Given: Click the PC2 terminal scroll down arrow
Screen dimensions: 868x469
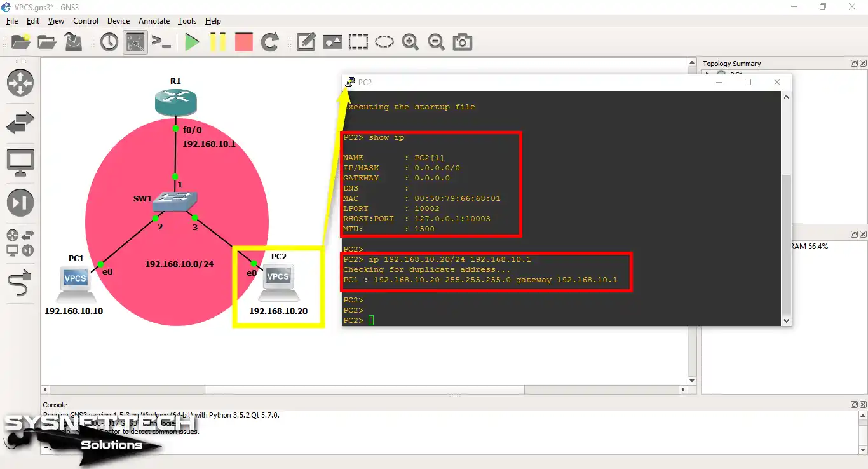Looking at the screenshot, I should coord(787,320).
